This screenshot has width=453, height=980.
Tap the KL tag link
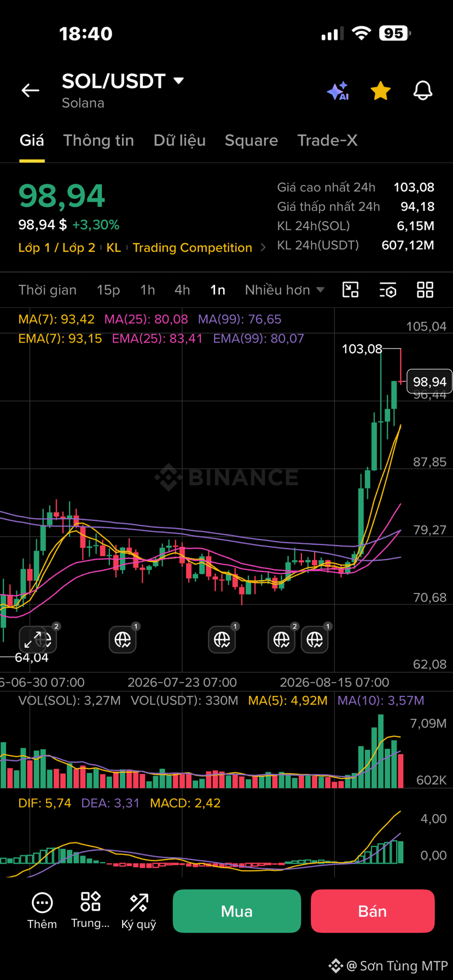[114, 248]
